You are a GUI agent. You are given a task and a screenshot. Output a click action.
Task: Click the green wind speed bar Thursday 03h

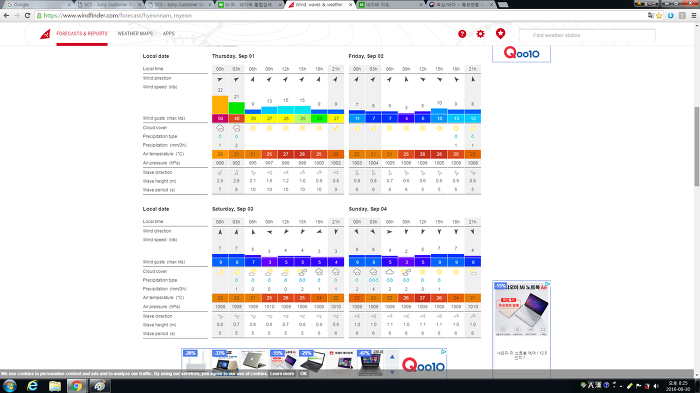tap(237, 108)
